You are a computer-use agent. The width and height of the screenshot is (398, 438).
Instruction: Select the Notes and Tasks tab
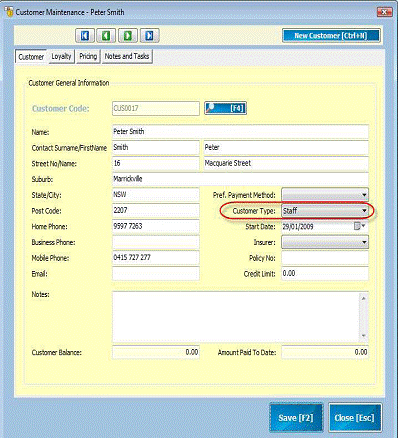tap(127, 56)
